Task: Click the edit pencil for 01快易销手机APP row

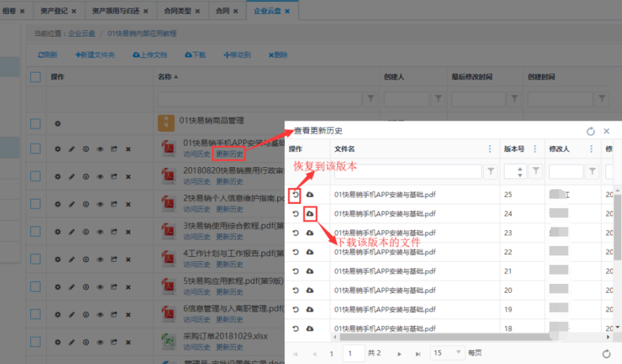Action: [x=71, y=149]
